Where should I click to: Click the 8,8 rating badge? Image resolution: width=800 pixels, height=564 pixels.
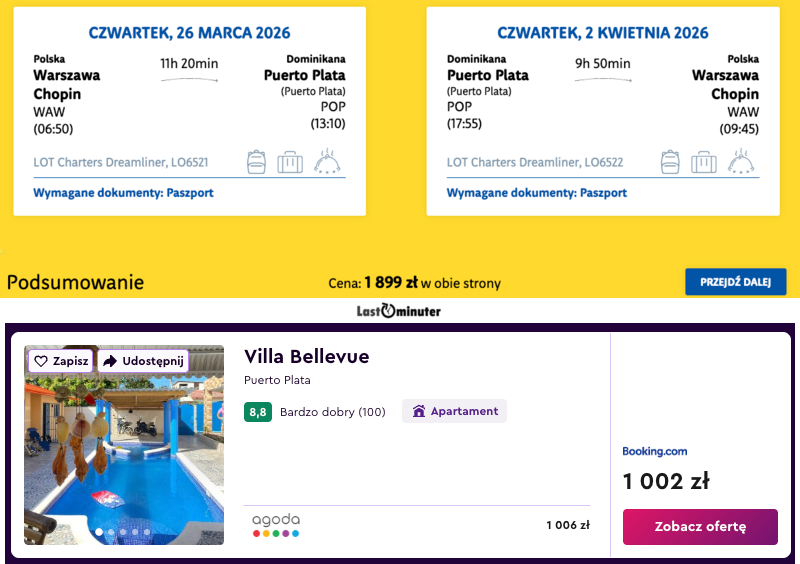pyautogui.click(x=258, y=411)
